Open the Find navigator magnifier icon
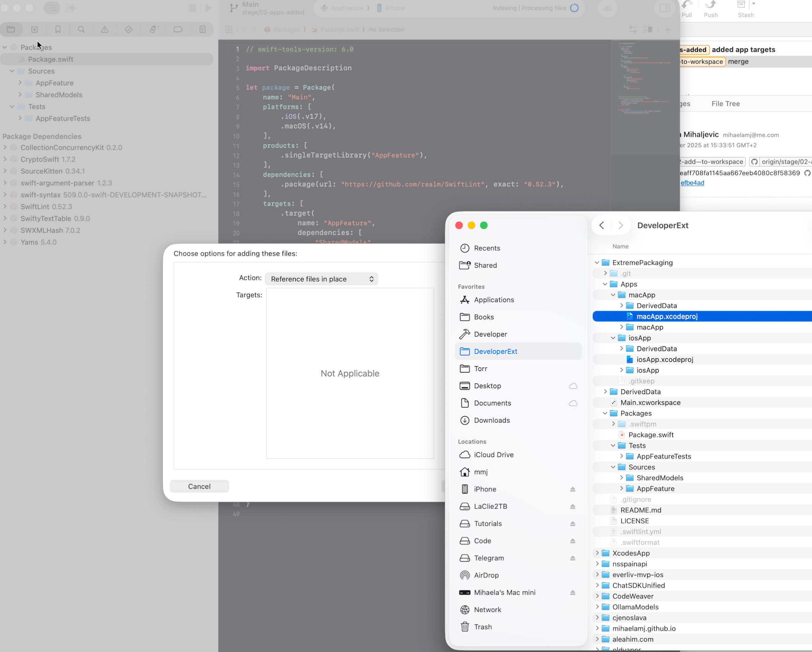 tap(81, 29)
